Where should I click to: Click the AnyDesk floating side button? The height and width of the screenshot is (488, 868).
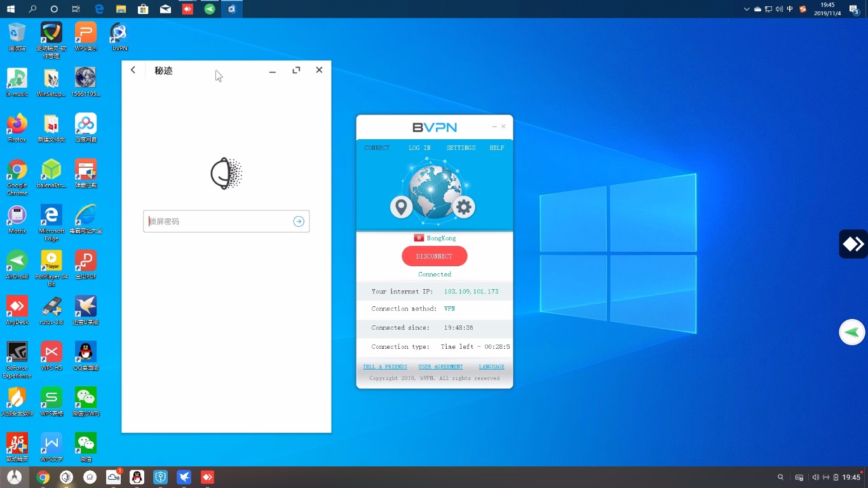point(853,244)
